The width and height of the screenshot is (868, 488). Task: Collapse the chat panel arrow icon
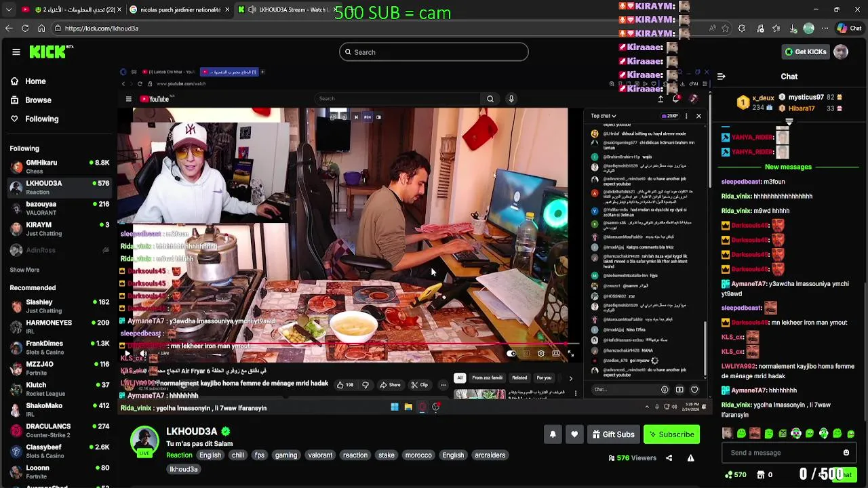click(x=722, y=77)
